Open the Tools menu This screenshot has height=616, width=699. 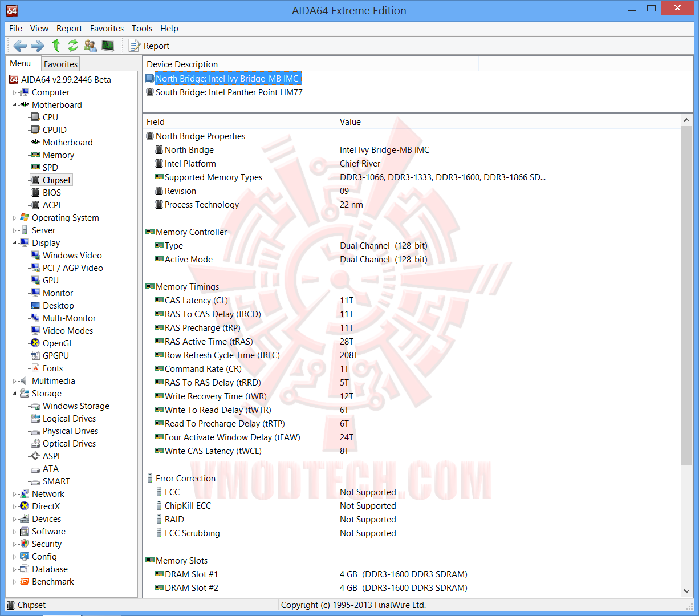pyautogui.click(x=142, y=29)
